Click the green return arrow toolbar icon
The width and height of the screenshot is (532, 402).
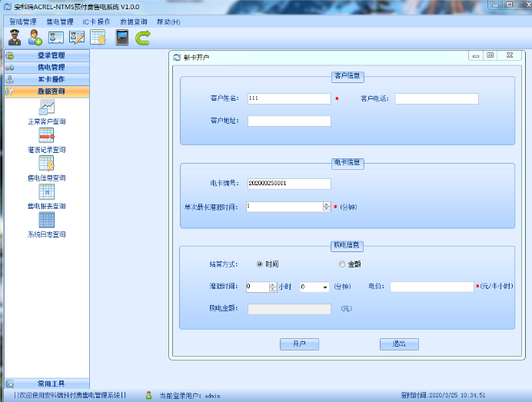tap(143, 38)
